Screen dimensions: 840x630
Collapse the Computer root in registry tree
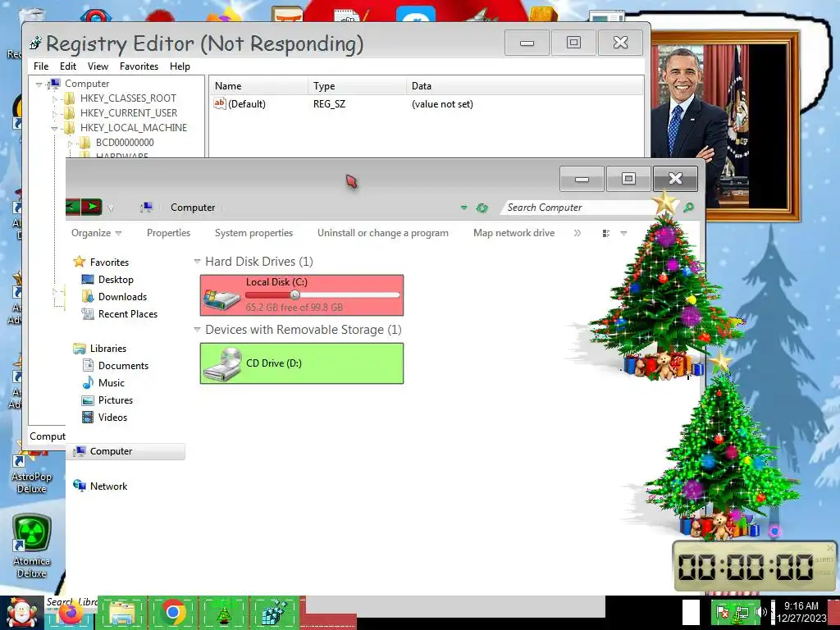pyautogui.click(x=39, y=84)
